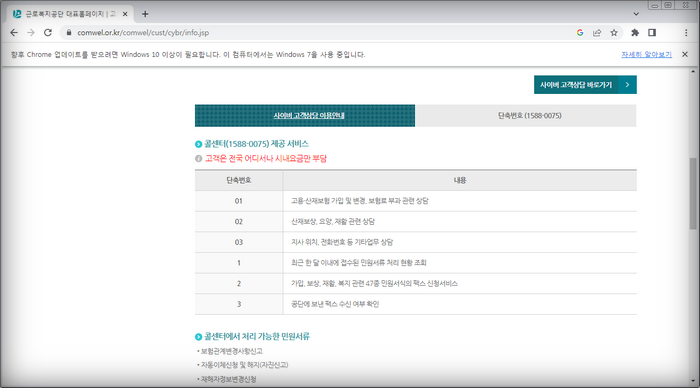Click the 산재보상, 요양, 재활 관련 상담 text
This screenshot has height=388, width=700.
coord(333,221)
